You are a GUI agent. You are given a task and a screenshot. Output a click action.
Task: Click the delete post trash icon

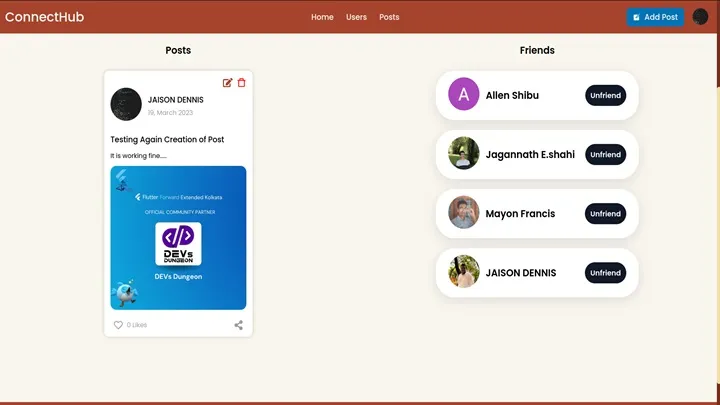click(241, 83)
